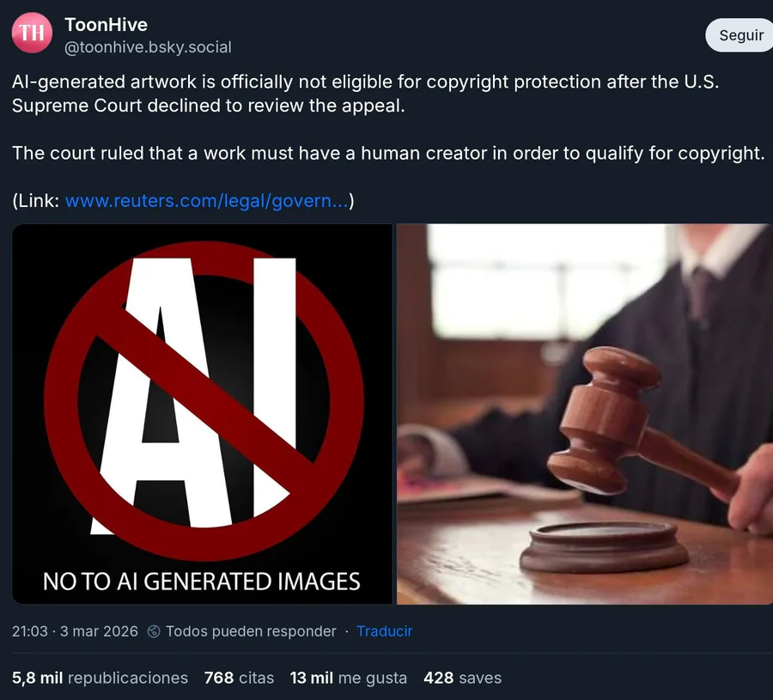This screenshot has height=700, width=773.
Task: Click 'Todos pueden responder' reply setting
Action: point(251,631)
